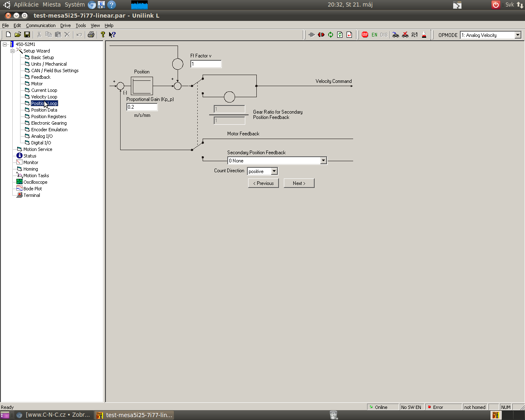Click the Print icon in toolbar
This screenshot has height=420, width=525.
point(91,35)
